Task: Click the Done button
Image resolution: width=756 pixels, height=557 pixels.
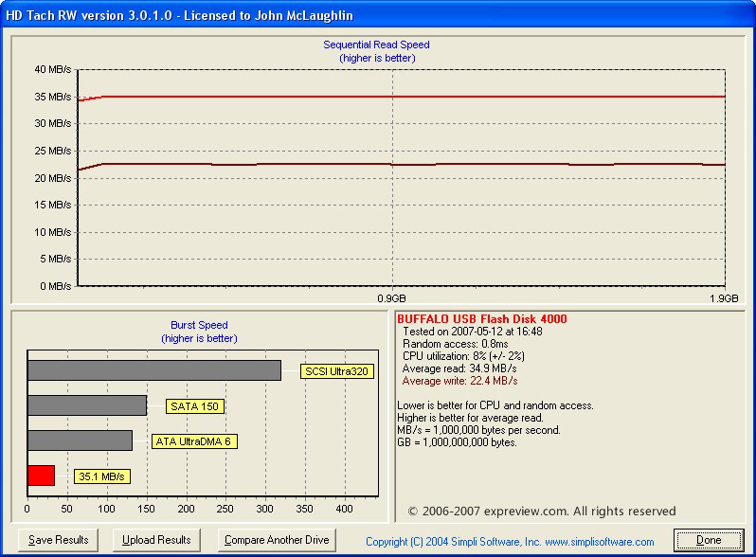Action: click(x=709, y=540)
